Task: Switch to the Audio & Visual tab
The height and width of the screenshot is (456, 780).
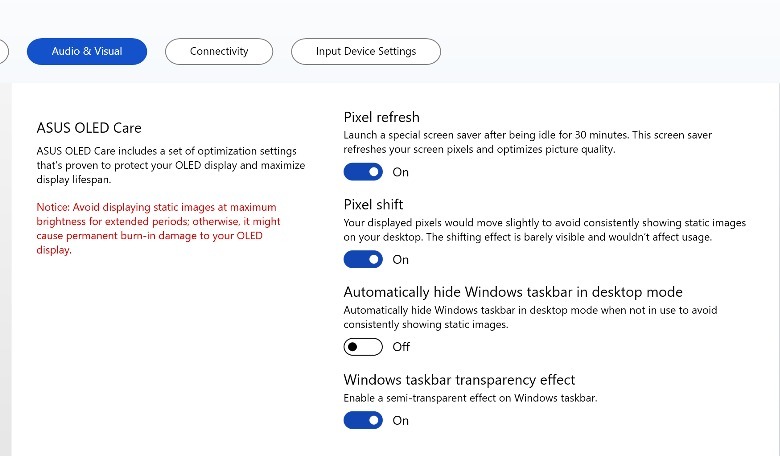Action: click(x=86, y=51)
